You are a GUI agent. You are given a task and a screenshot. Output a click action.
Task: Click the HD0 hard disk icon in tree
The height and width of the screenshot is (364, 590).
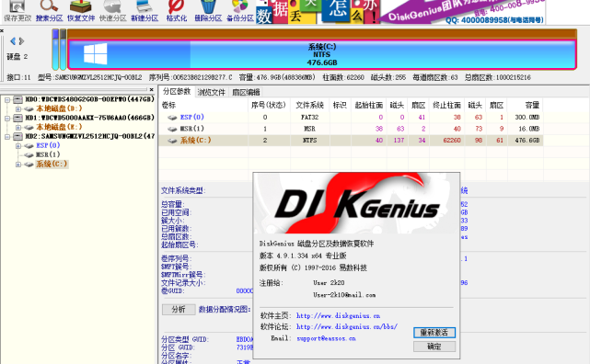click(18, 99)
